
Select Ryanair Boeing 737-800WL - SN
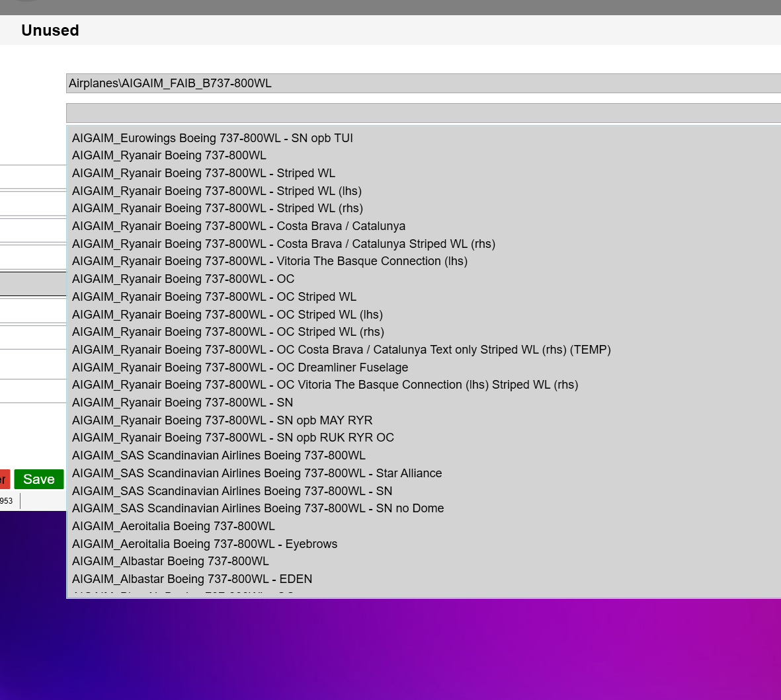point(183,403)
